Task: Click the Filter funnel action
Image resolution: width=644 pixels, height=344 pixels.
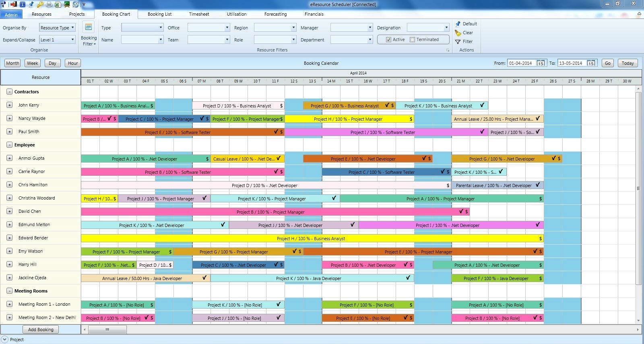Action: coord(464,41)
